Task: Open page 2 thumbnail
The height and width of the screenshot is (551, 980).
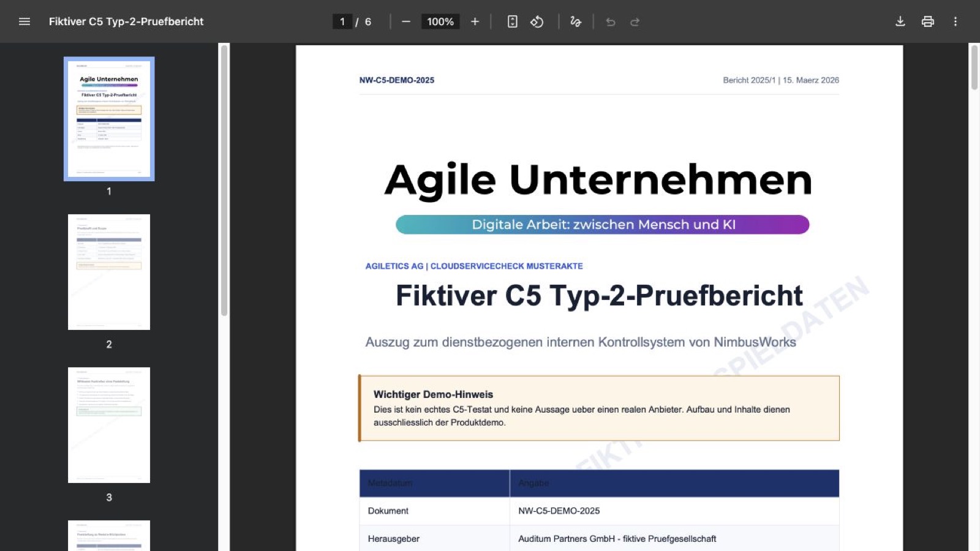Action: 109,272
